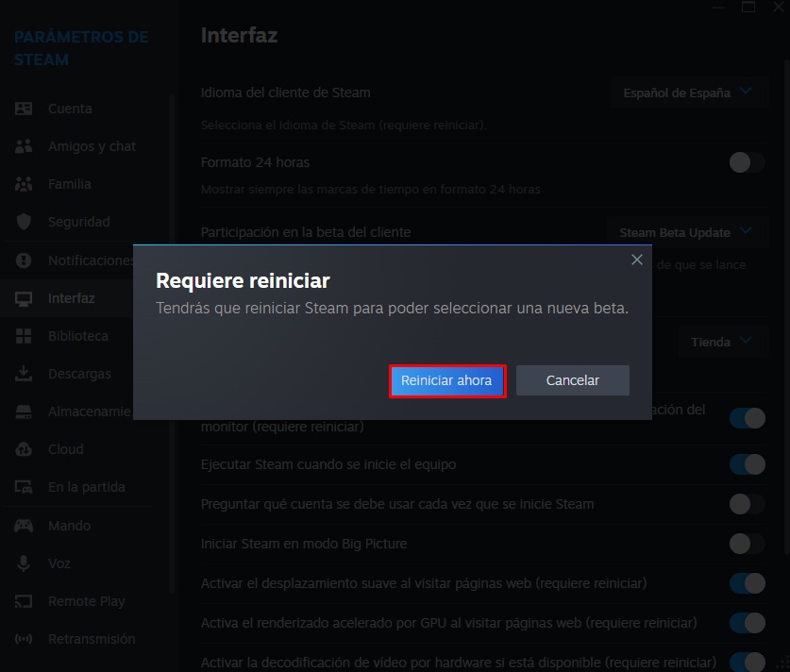Click the Idioma del cliente de Steam label
This screenshot has height=672, width=790.
tap(286, 92)
